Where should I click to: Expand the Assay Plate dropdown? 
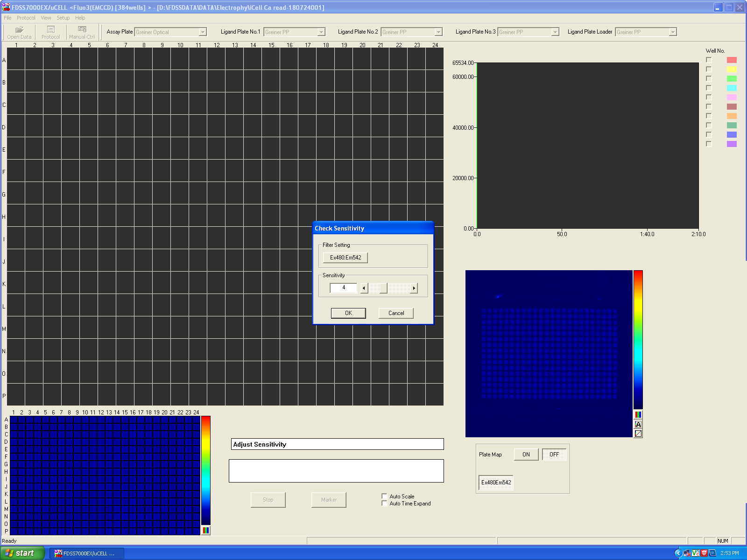click(x=203, y=32)
